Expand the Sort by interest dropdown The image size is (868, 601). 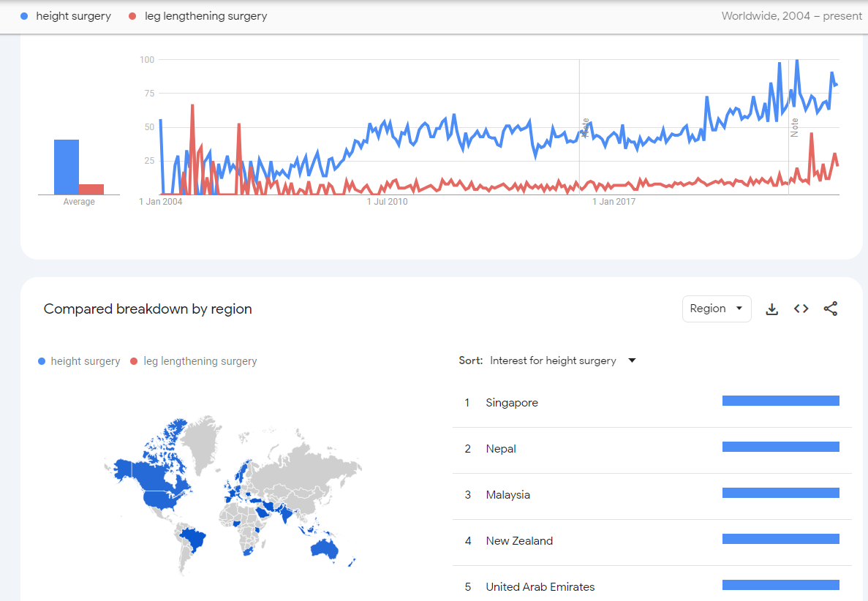coord(553,360)
